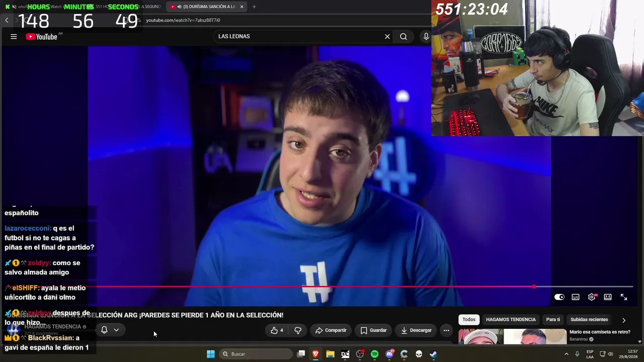Enter fullscreen in the video player
Viewport: 644px width, 362px height.
tap(624, 297)
